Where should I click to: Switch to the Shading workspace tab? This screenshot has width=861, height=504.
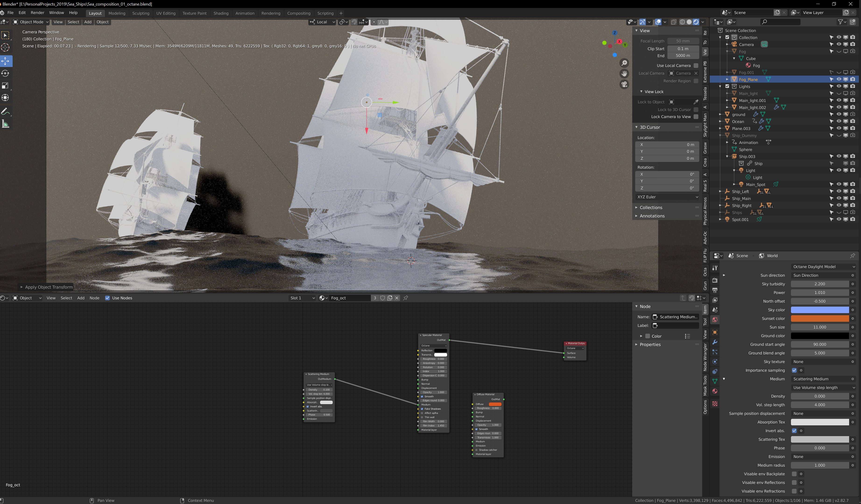221,13
